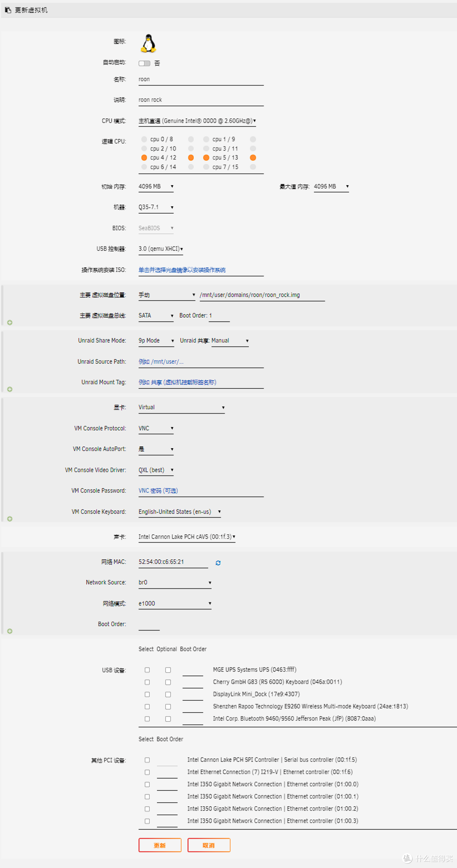Click boot order field for MGE UPS
The image size is (457, 868).
[193, 671]
